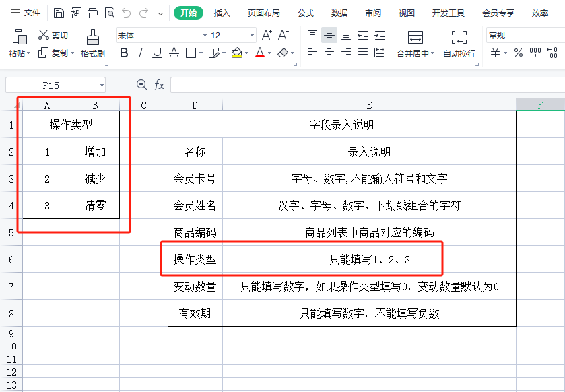Click the fx insert function button

point(159,85)
